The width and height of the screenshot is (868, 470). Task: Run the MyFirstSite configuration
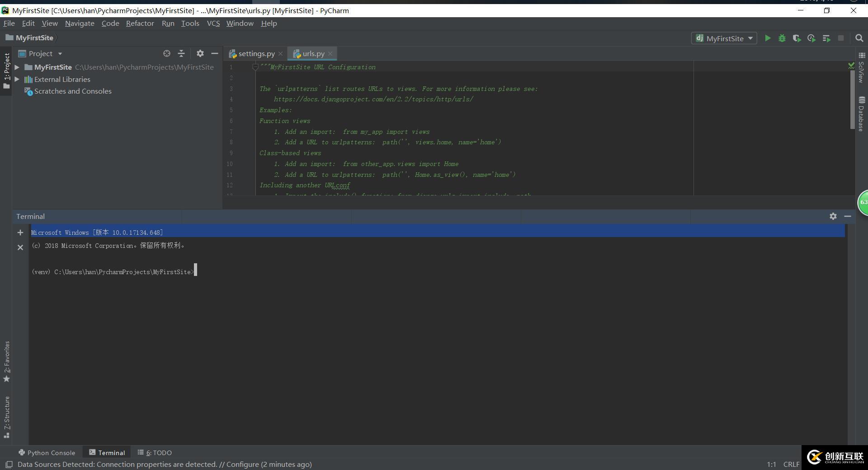[x=768, y=38]
